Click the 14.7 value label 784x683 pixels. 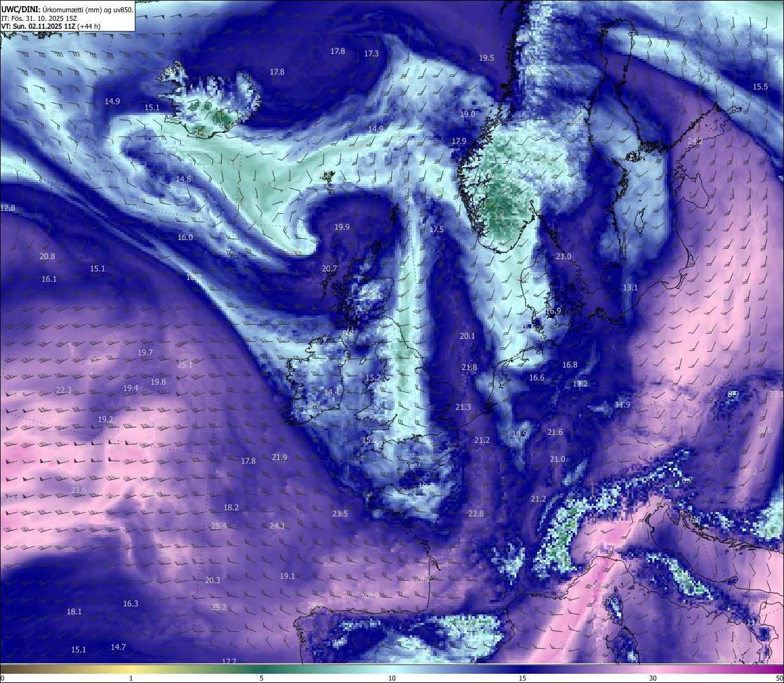click(118, 647)
